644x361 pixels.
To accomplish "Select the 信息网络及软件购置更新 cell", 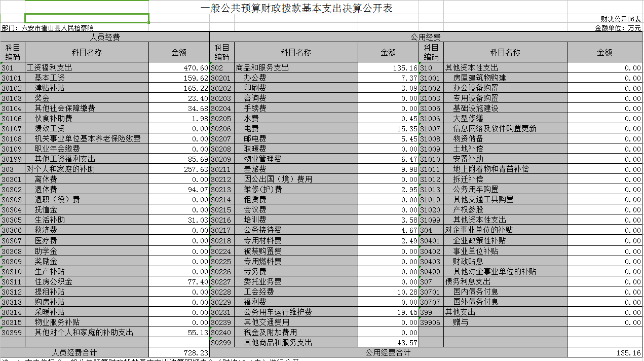I will pos(505,129).
